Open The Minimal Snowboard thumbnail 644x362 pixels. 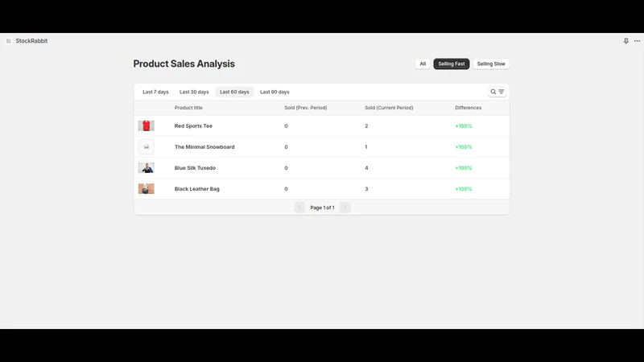[x=147, y=147]
